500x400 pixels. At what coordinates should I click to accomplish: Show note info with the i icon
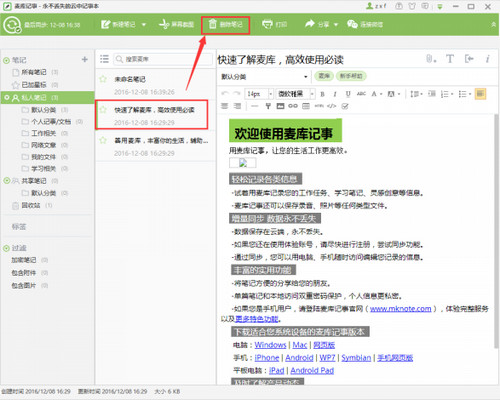(x=487, y=59)
